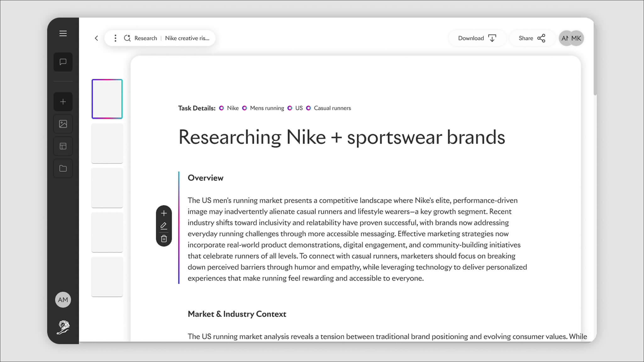Click the Share button

tap(532, 38)
